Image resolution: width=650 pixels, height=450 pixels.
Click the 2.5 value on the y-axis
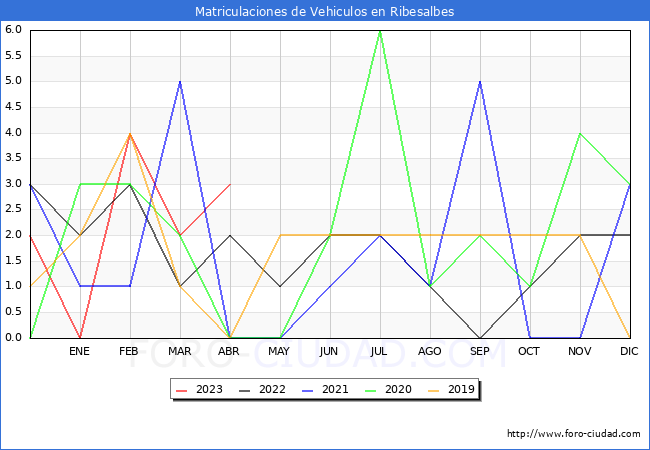[13, 209]
